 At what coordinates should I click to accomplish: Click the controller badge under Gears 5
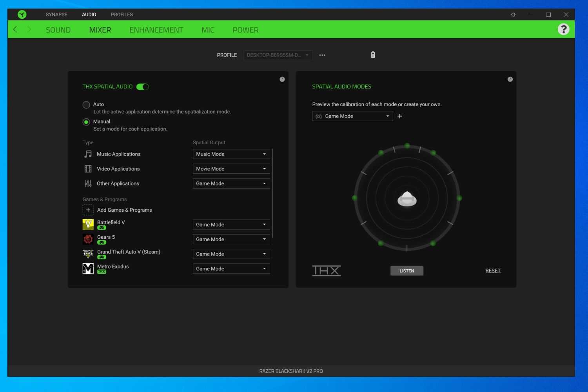coord(102,242)
